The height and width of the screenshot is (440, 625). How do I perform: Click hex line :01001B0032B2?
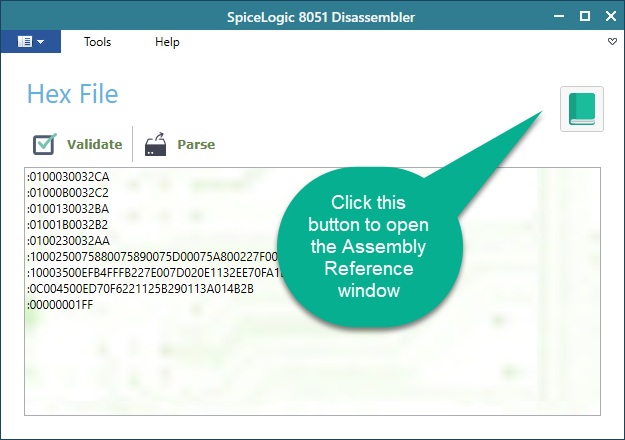point(67,224)
